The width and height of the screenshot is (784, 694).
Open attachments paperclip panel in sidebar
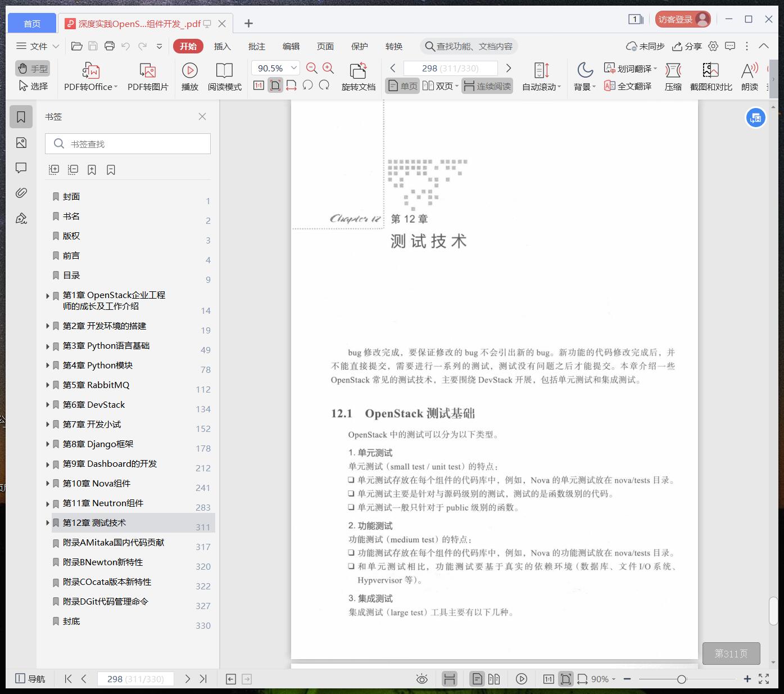pyautogui.click(x=21, y=193)
